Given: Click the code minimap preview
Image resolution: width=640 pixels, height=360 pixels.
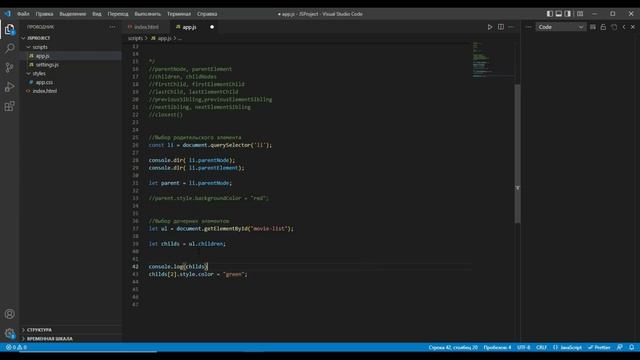Looking at the screenshot, I should point(492,59).
